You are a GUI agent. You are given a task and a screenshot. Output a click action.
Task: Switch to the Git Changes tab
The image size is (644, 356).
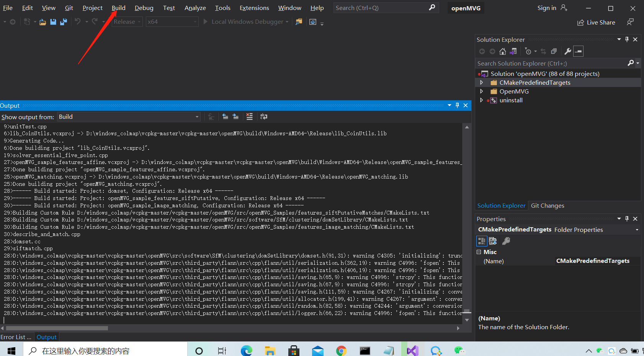(548, 205)
